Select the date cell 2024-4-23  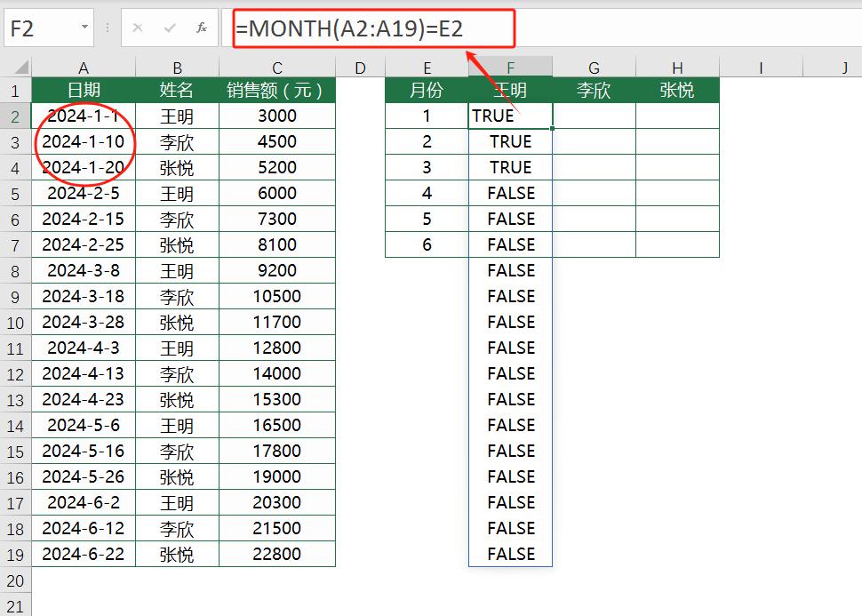pos(84,399)
